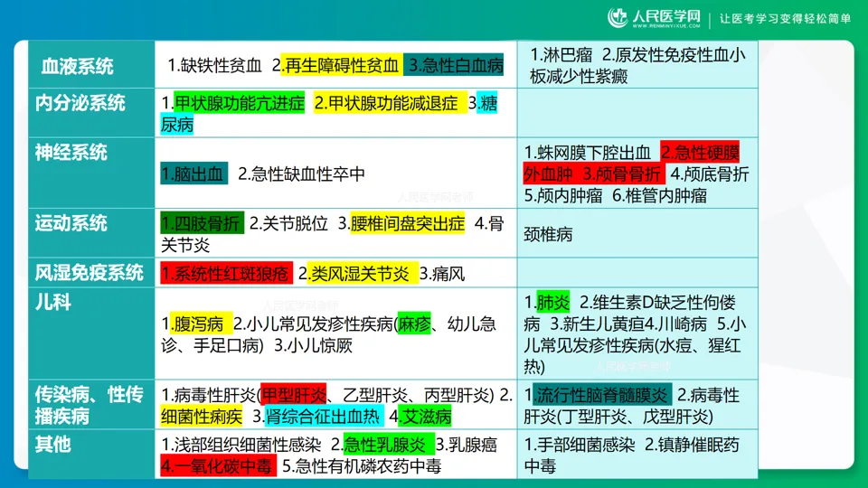Click the cyan highlighted 尿病 text

click(177, 125)
